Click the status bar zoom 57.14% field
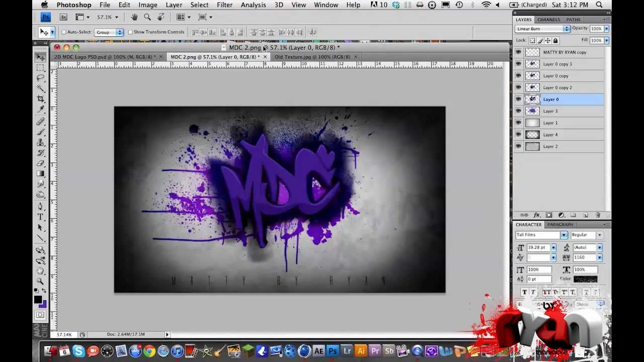Screen dimensions: 644x362 65,334
